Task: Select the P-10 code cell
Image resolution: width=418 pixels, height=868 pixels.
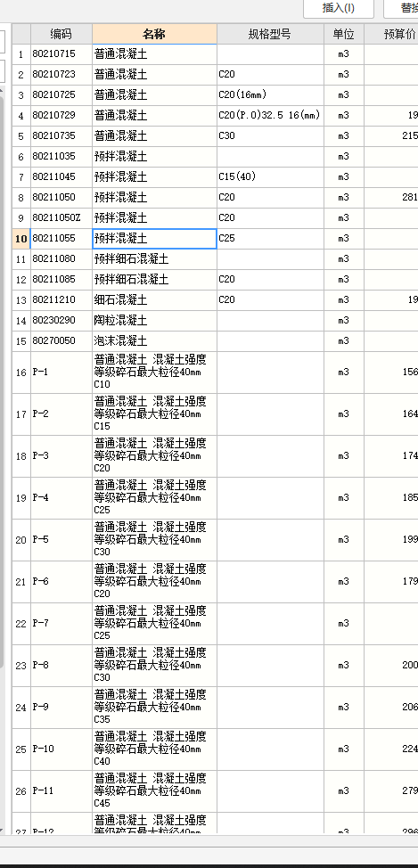Action: (61, 749)
